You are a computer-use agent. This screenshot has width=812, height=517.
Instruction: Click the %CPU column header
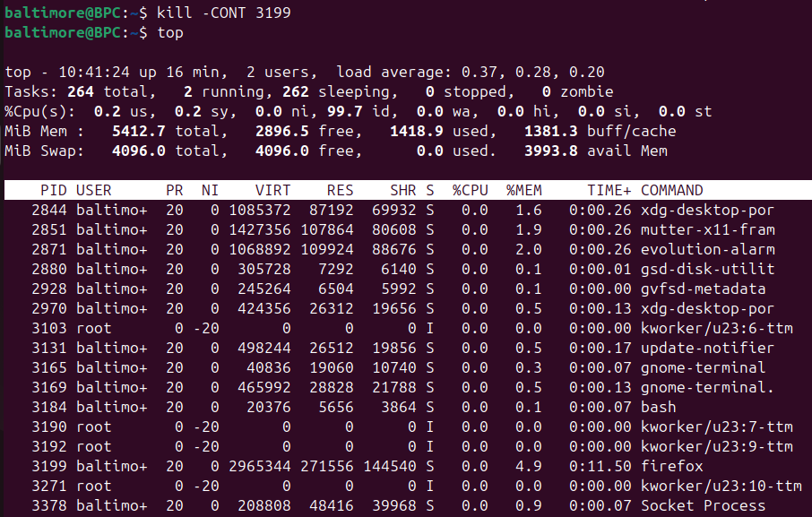click(x=471, y=191)
